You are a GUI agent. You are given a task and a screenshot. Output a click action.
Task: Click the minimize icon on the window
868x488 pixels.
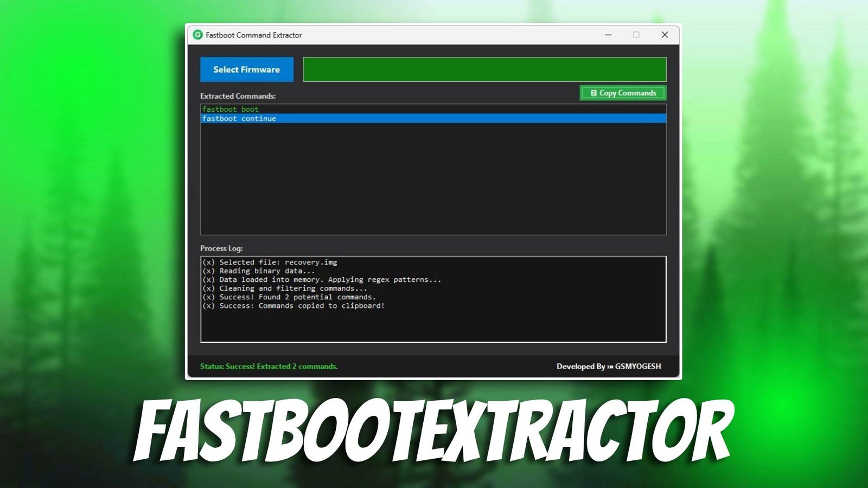(608, 35)
